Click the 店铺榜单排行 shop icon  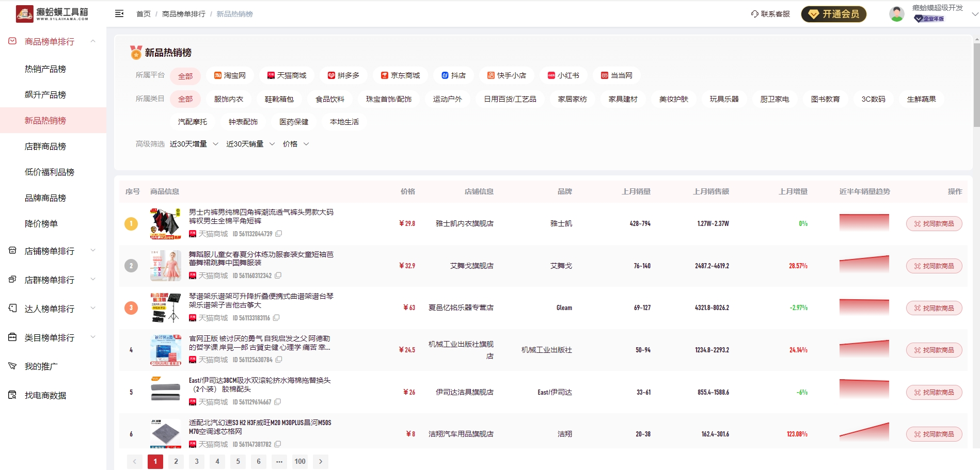pos(12,251)
